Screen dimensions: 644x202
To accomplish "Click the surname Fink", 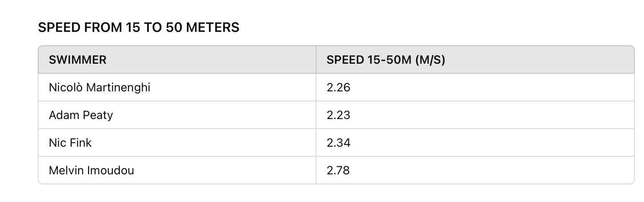I will click(x=80, y=142).
